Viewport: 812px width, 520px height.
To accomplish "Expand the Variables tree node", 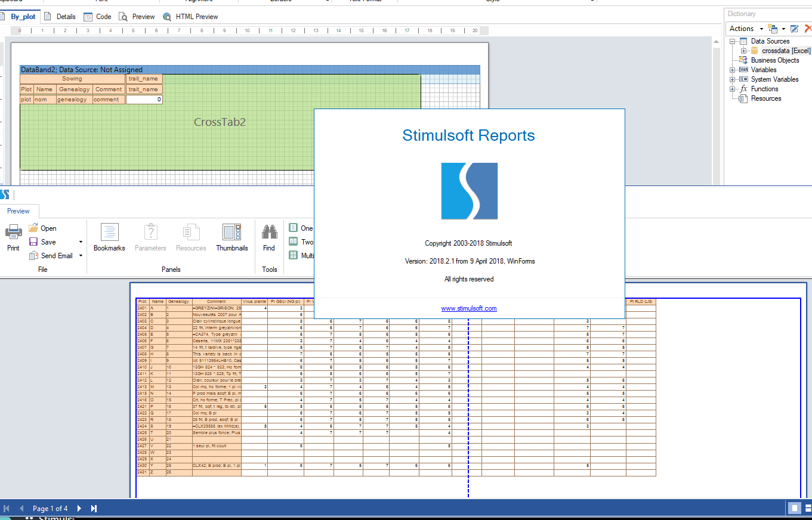I will click(x=733, y=70).
